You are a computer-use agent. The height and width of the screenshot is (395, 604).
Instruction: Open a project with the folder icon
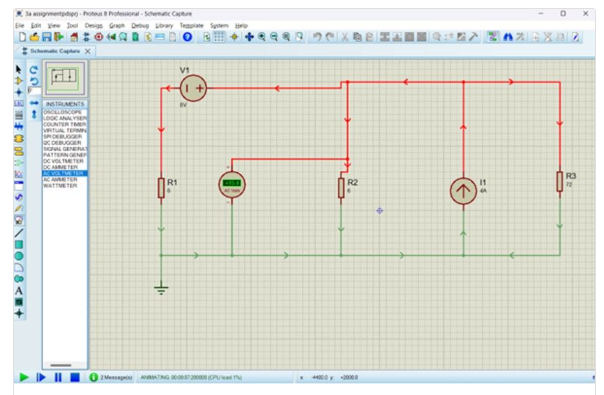[34, 37]
